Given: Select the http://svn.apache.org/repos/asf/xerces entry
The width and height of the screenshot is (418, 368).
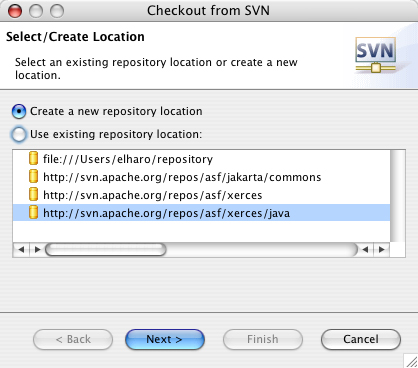Looking at the screenshot, I should pyautogui.click(x=201, y=195).
